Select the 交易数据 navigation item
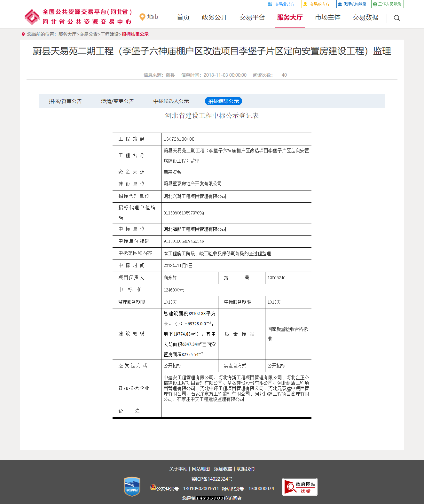The height and width of the screenshot is (504, 424). (x=365, y=18)
